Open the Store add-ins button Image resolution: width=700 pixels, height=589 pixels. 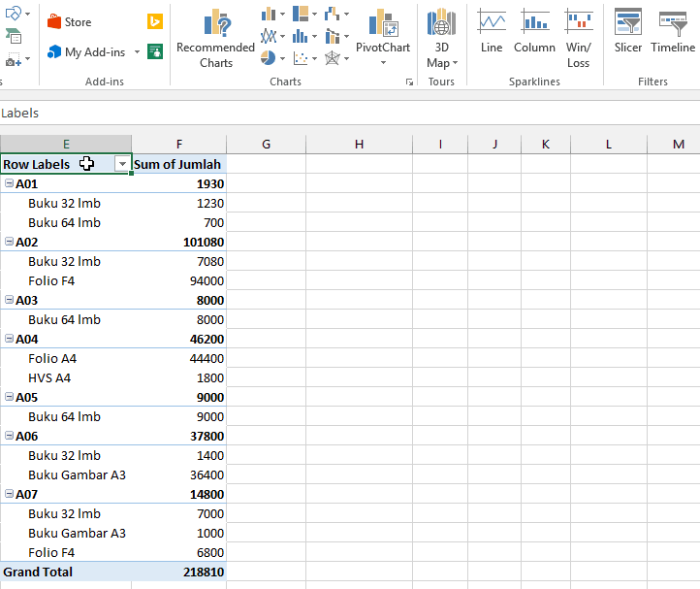(x=69, y=22)
